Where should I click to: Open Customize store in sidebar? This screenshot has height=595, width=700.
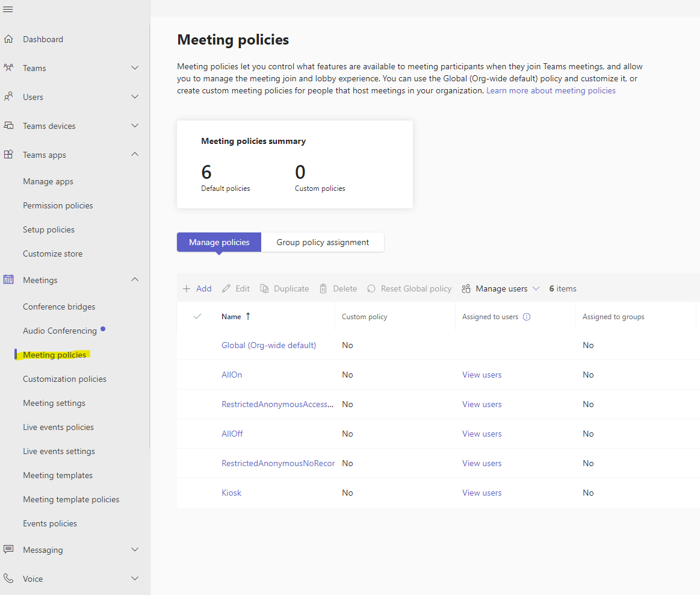pyautogui.click(x=53, y=254)
